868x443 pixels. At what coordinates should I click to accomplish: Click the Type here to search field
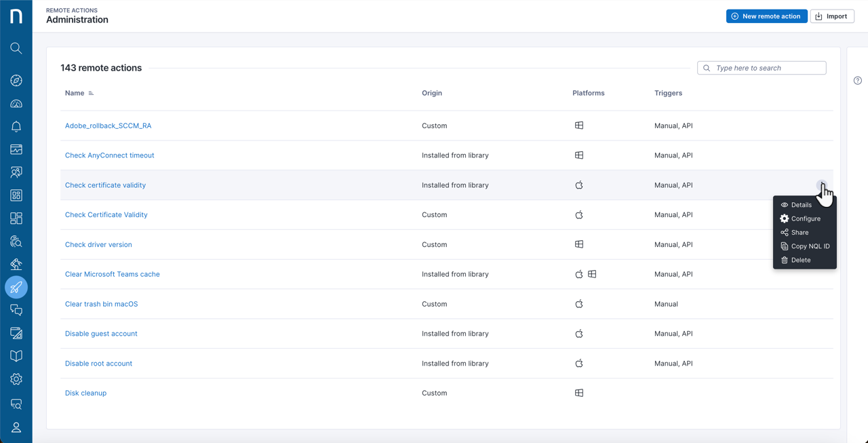761,68
